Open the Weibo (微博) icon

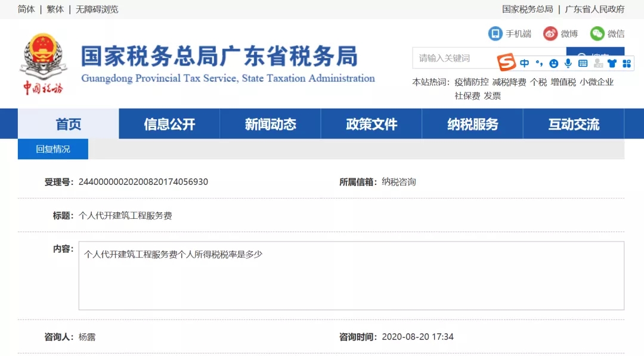(550, 33)
